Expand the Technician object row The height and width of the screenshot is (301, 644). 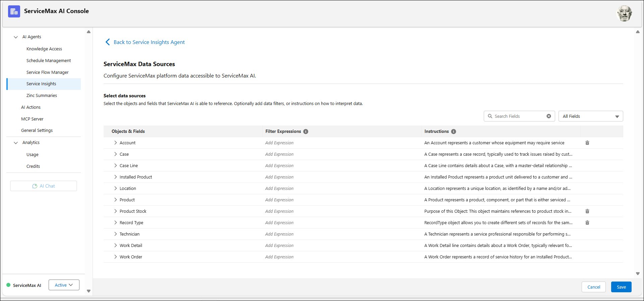(x=115, y=234)
